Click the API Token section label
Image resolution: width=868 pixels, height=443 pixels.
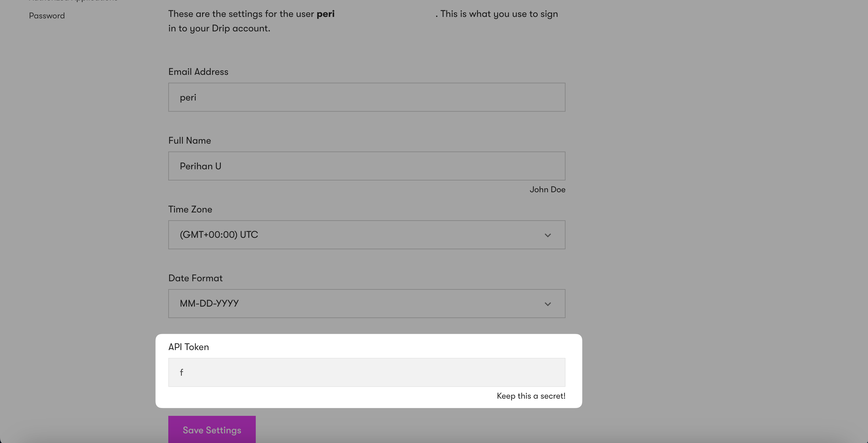[188, 346]
